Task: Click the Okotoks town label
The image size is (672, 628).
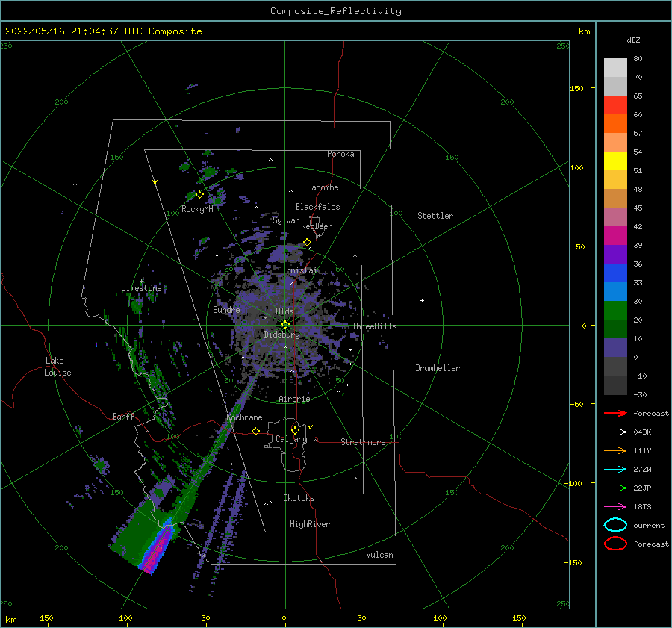Action: tap(299, 498)
